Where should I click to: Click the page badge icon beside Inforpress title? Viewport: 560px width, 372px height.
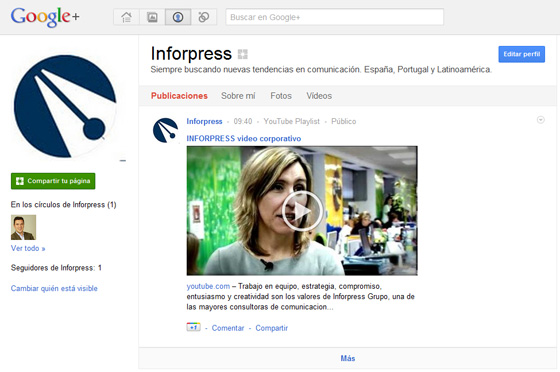(x=242, y=54)
